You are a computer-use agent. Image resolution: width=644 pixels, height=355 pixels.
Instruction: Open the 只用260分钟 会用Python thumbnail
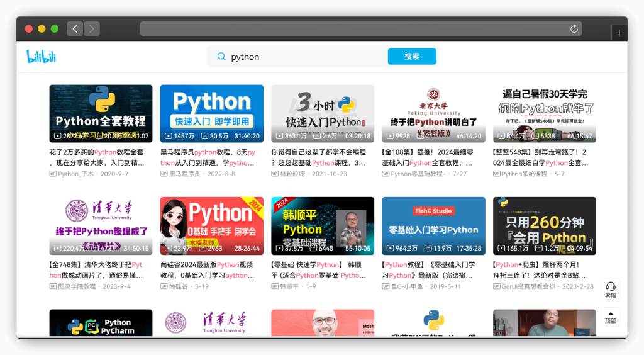tap(544, 225)
